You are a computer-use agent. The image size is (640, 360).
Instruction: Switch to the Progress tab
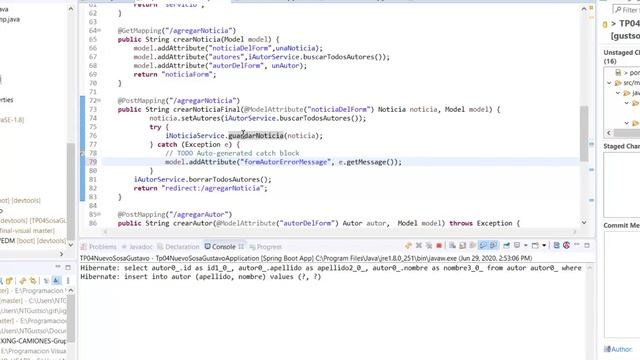[266, 247]
